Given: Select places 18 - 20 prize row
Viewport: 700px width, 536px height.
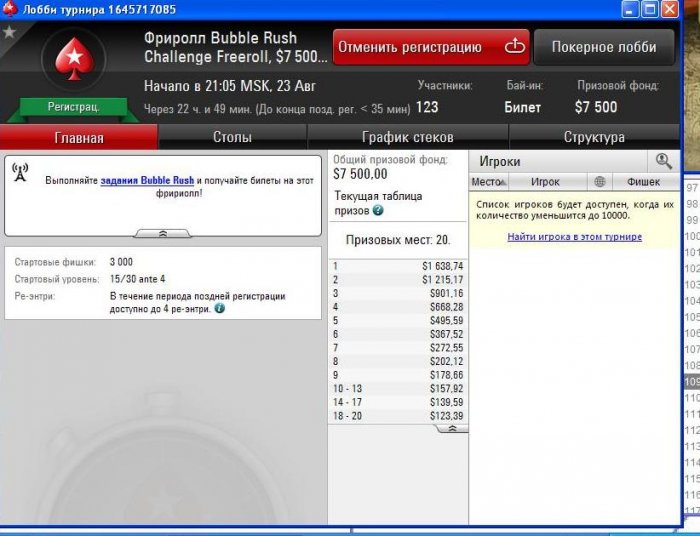Looking at the screenshot, I should point(398,416).
